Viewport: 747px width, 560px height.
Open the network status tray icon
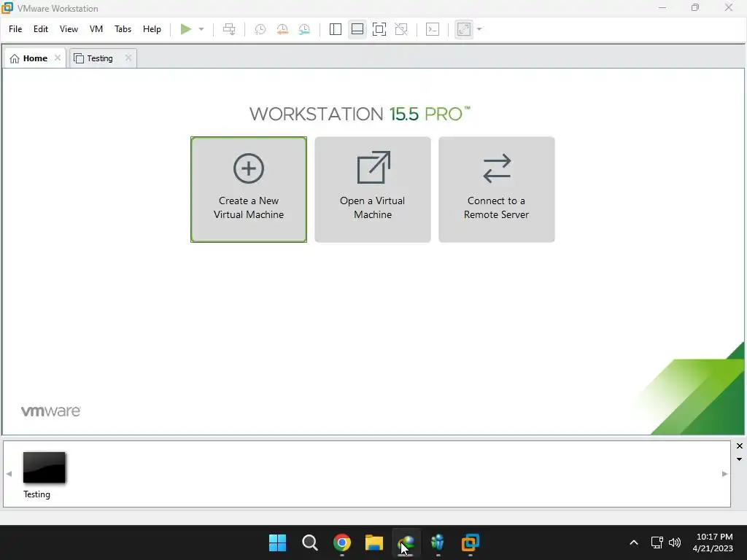click(x=657, y=542)
